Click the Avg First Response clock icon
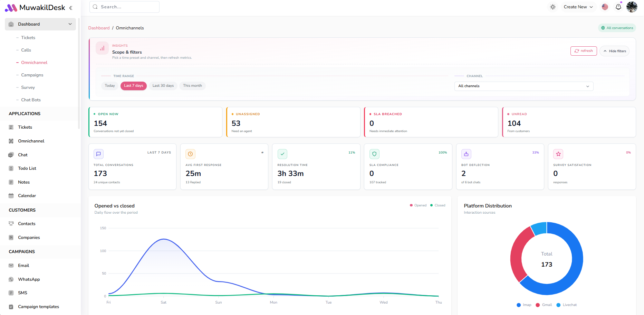 click(x=190, y=154)
